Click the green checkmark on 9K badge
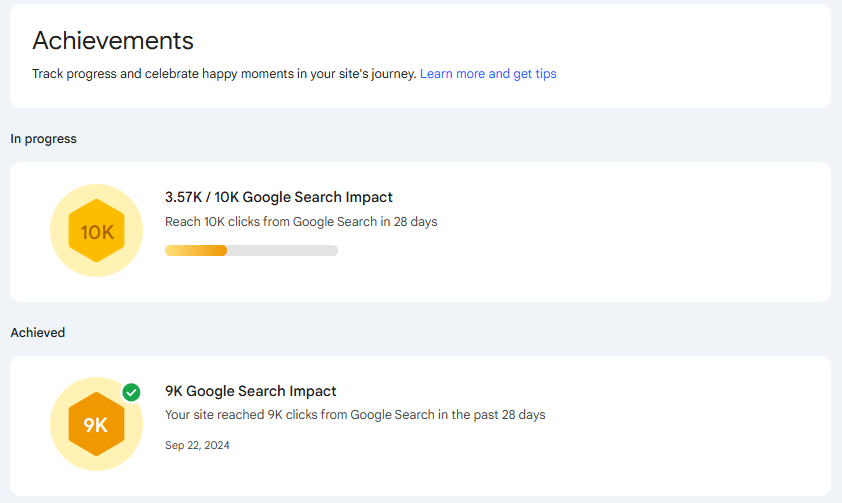Screen dimensions: 842x503 coord(131,392)
